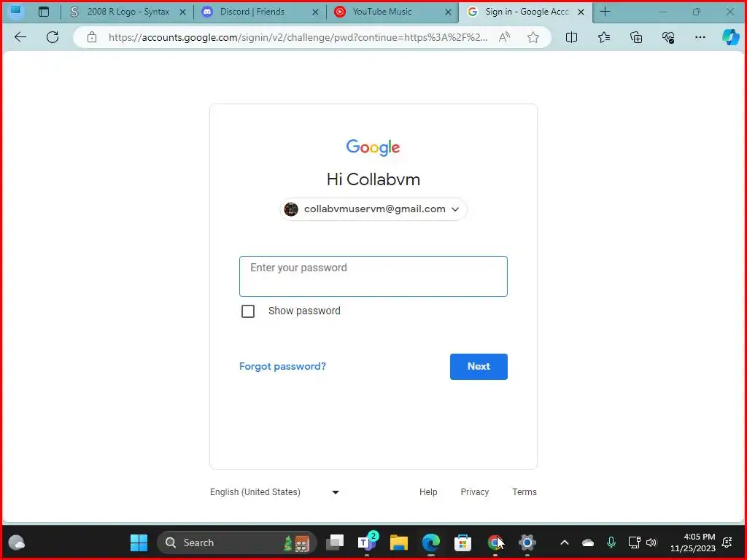Open the notifications bell icon
Screen dimensions: 747x560
[727, 542]
